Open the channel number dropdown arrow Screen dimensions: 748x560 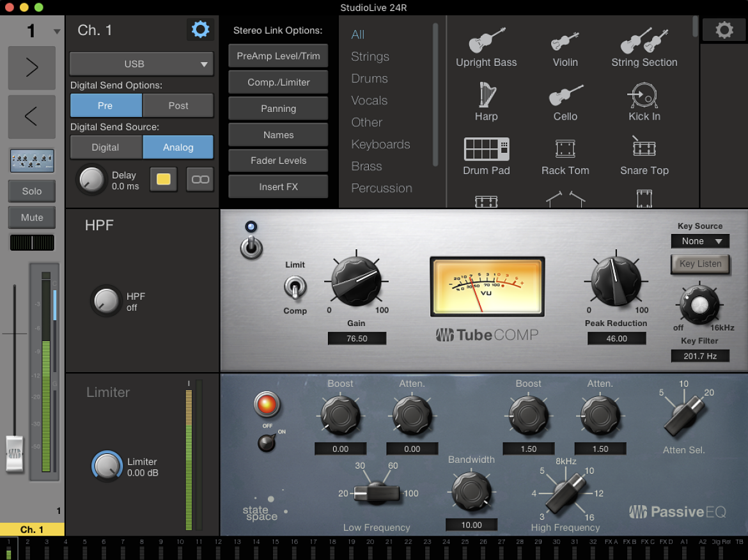click(57, 31)
